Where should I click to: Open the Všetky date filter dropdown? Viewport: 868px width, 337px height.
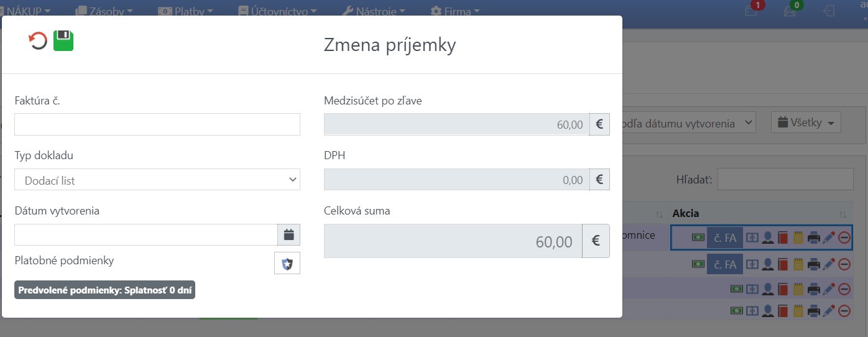(806, 122)
